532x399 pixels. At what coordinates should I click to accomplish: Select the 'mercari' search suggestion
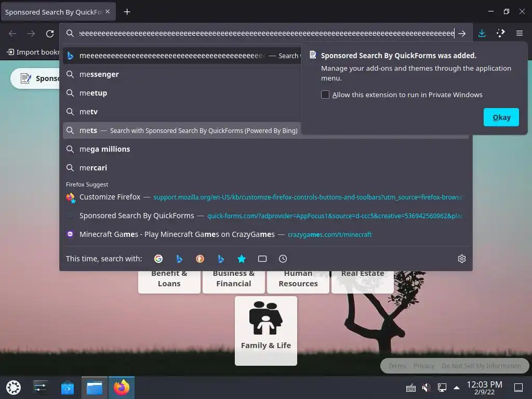tap(265, 168)
